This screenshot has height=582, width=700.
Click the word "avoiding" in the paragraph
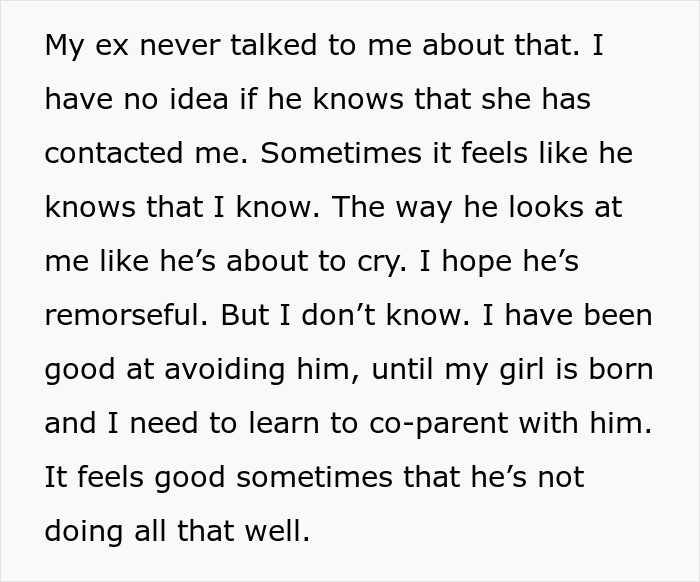[210, 369]
